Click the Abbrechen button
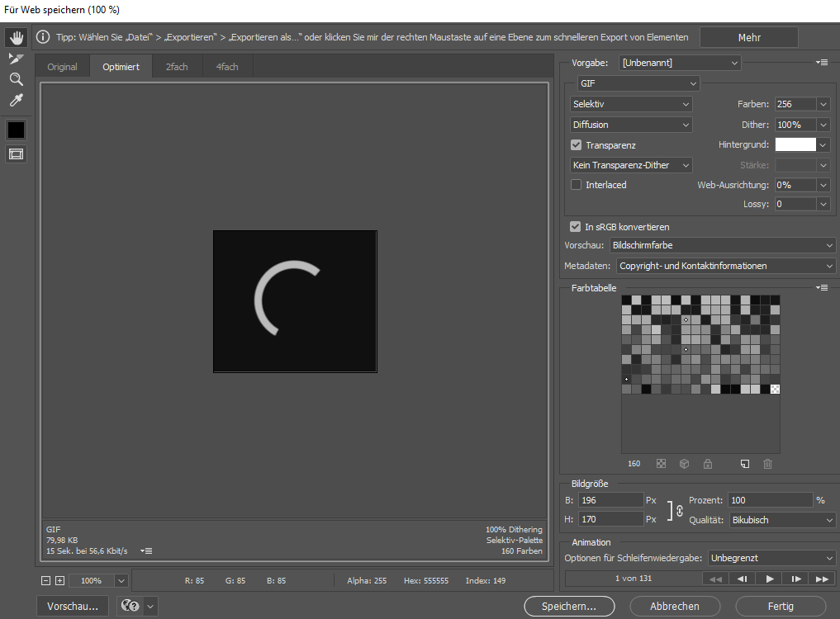Screen dimensions: 840x619 (x=675, y=606)
